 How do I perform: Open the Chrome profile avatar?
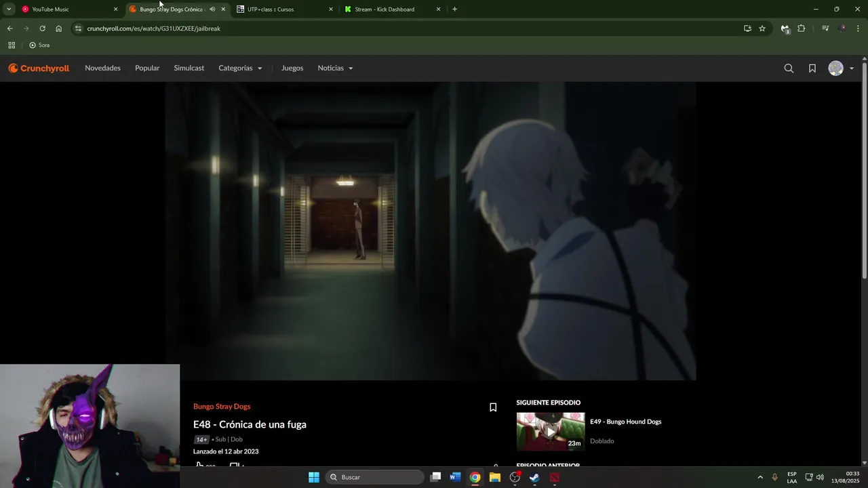coord(842,28)
